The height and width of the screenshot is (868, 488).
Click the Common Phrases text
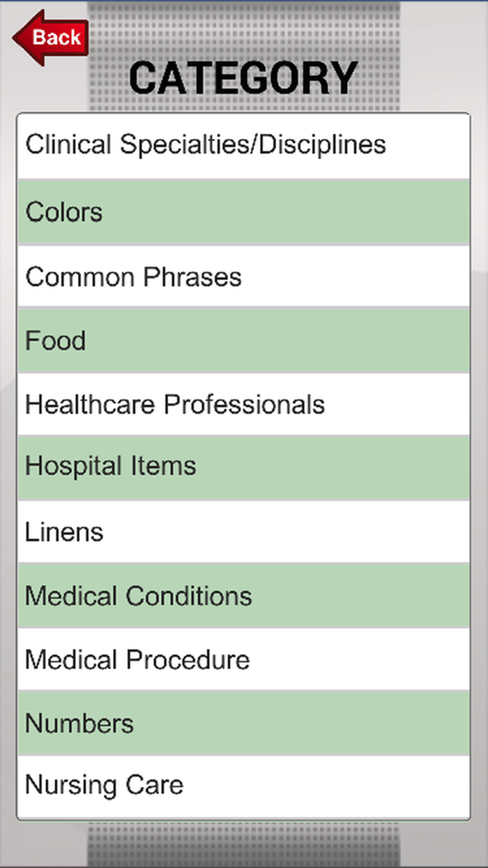(133, 277)
